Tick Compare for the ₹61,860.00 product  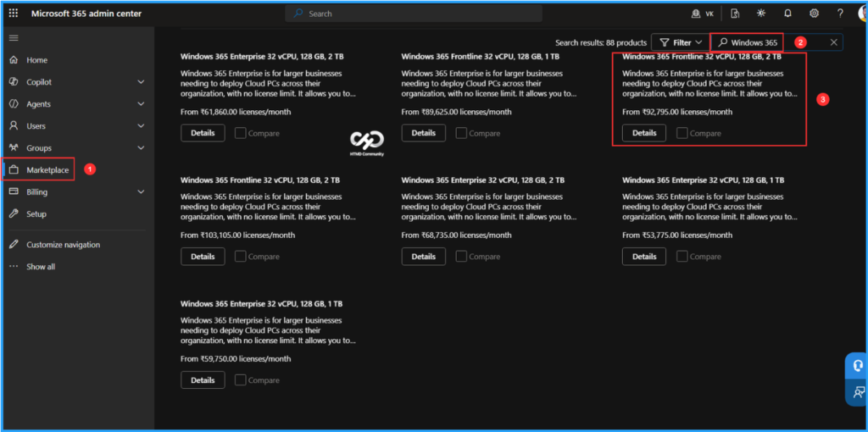240,133
